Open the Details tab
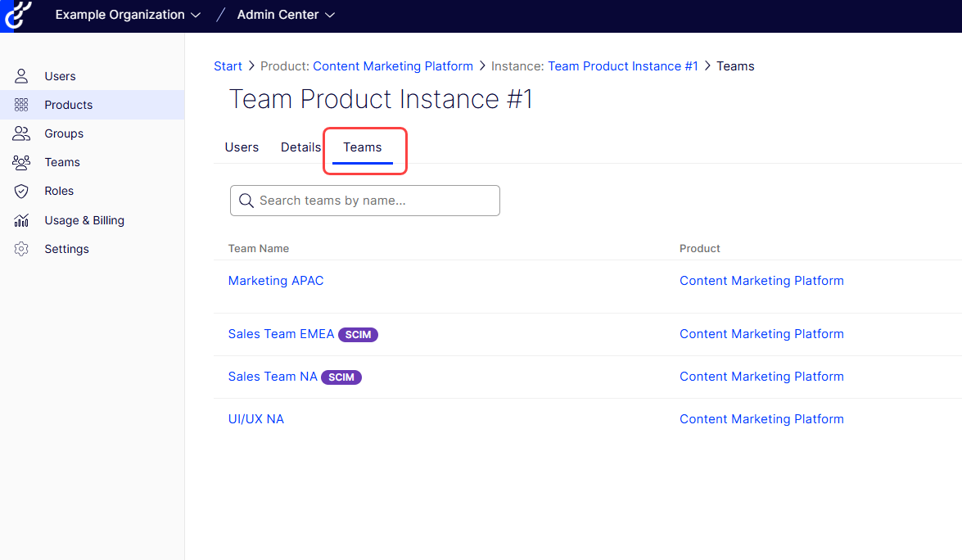This screenshot has height=560, width=962. pos(300,147)
